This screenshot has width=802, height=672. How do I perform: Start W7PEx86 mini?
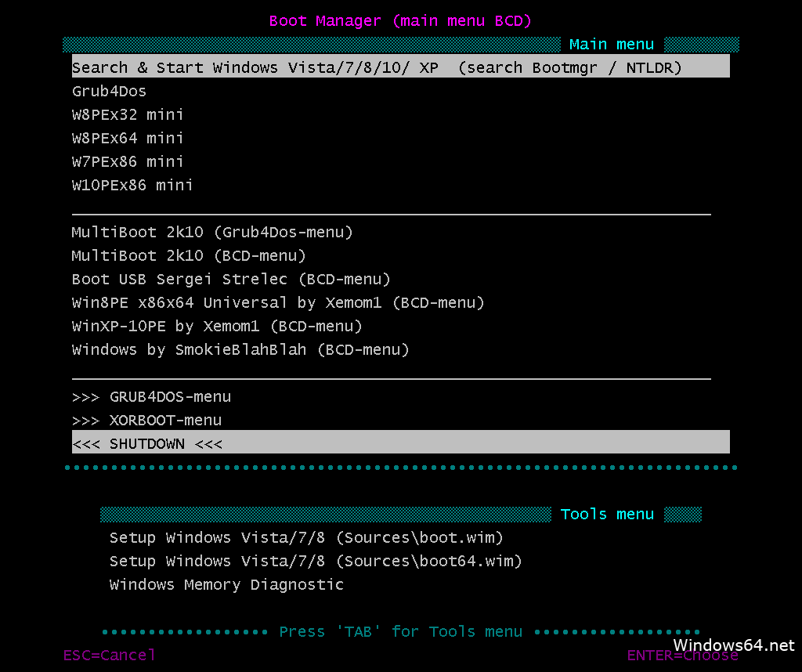click(x=125, y=161)
